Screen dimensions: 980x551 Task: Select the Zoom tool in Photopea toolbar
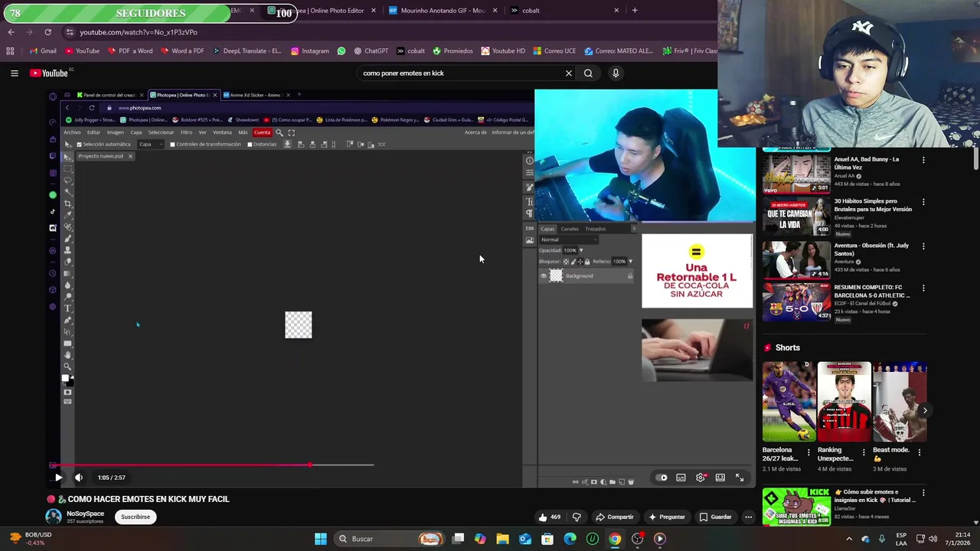pos(67,367)
